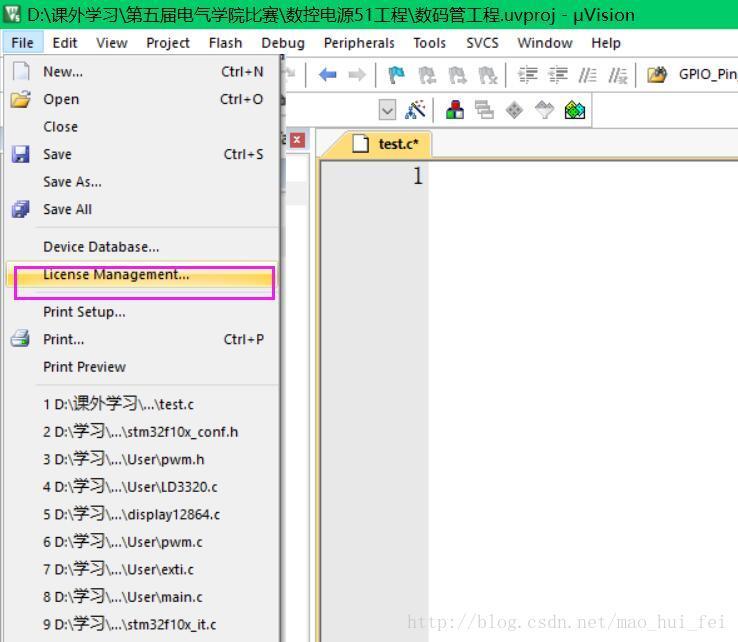Open Target Options magic wand icon
Image resolution: width=738 pixels, height=642 pixels.
[415, 110]
